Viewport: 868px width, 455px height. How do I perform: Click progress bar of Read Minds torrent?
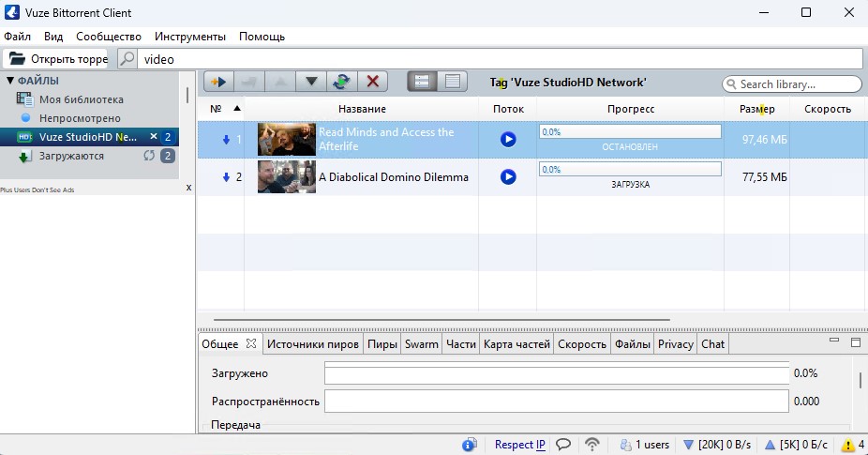630,132
